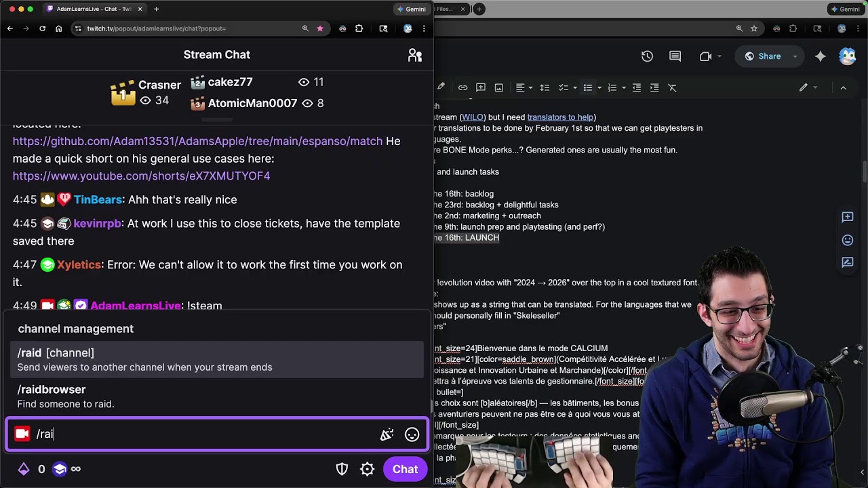Click the red broadcaster badge in chat input
The height and width of the screenshot is (488, 868).
[22, 434]
